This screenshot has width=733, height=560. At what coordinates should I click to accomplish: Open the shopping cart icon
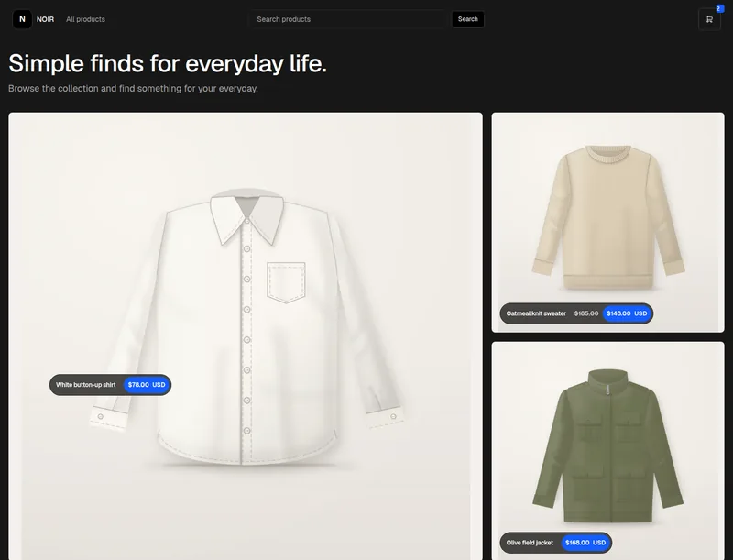(709, 19)
